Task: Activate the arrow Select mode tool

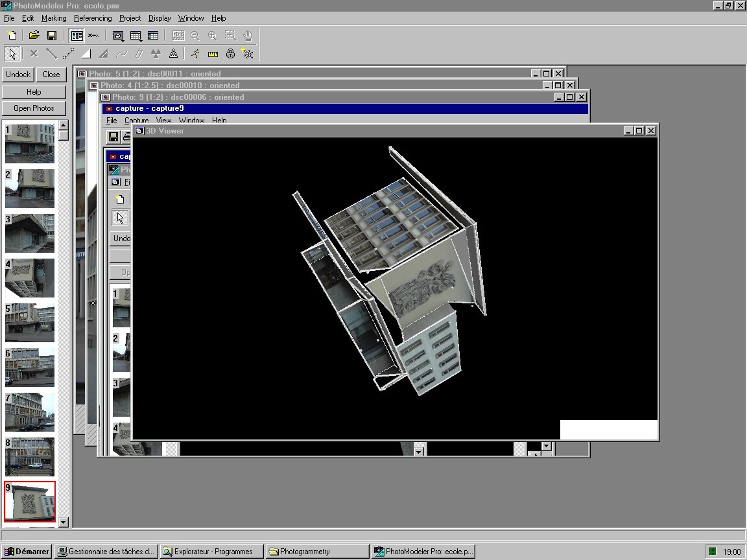Action: (x=12, y=54)
